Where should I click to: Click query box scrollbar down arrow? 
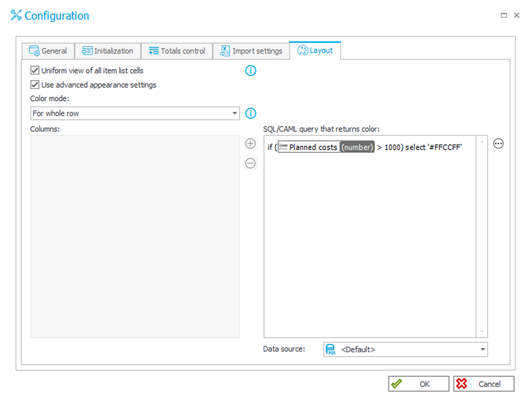point(482,331)
